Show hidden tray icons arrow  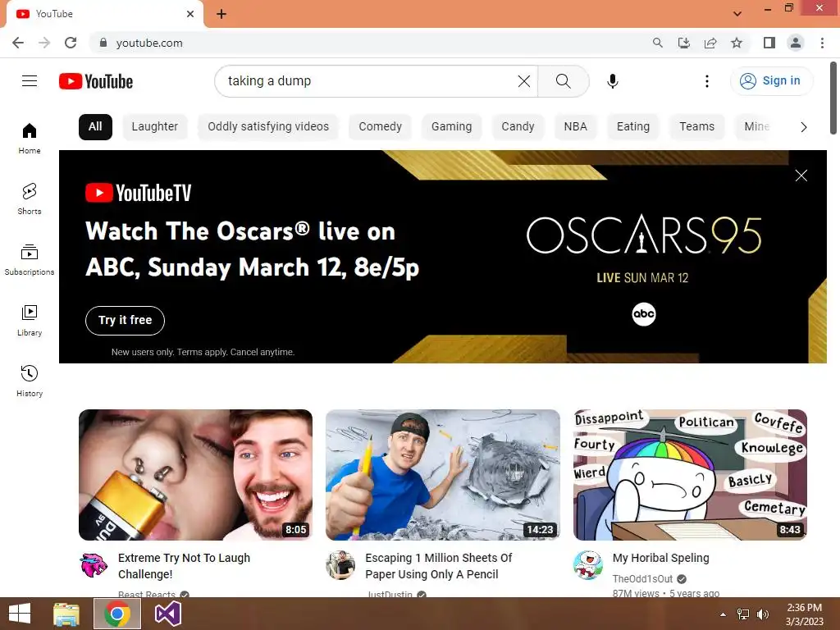724,614
